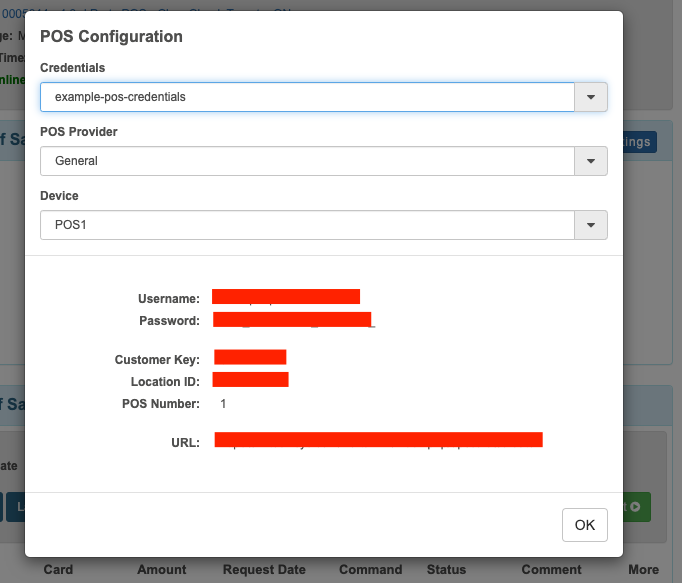Click the Credentials dropdown arrow button

pos(591,97)
